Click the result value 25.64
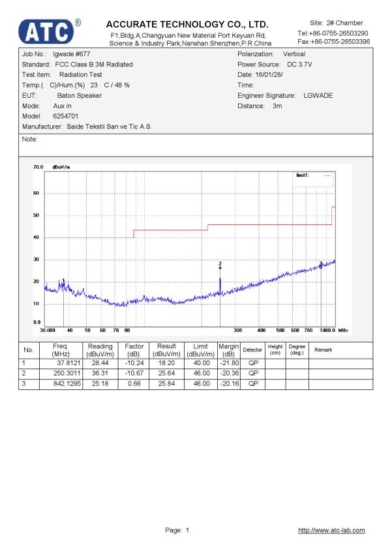The image size is (392, 555). coord(166,374)
